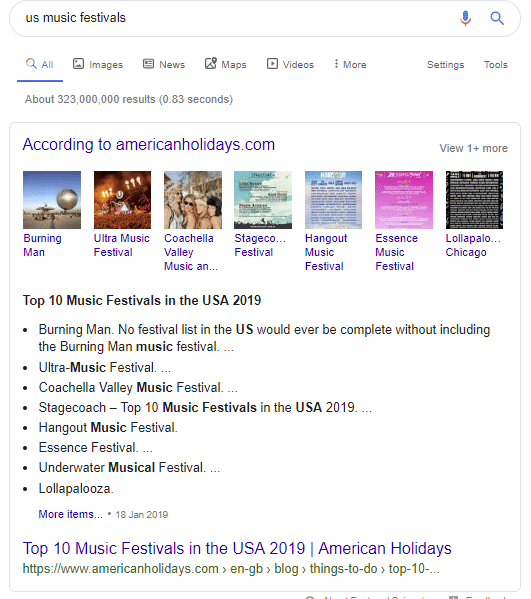Switch to the Images tab
This screenshot has width=531, height=599.
pyautogui.click(x=98, y=64)
